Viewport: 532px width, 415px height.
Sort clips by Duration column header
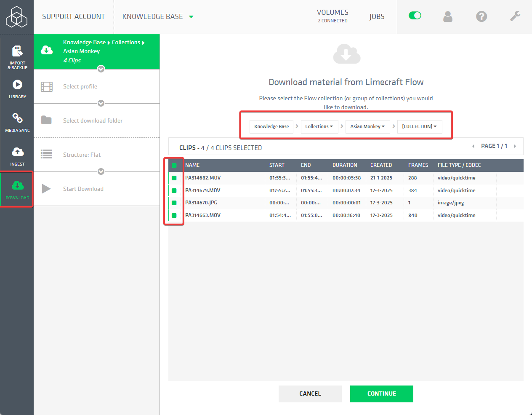point(345,165)
